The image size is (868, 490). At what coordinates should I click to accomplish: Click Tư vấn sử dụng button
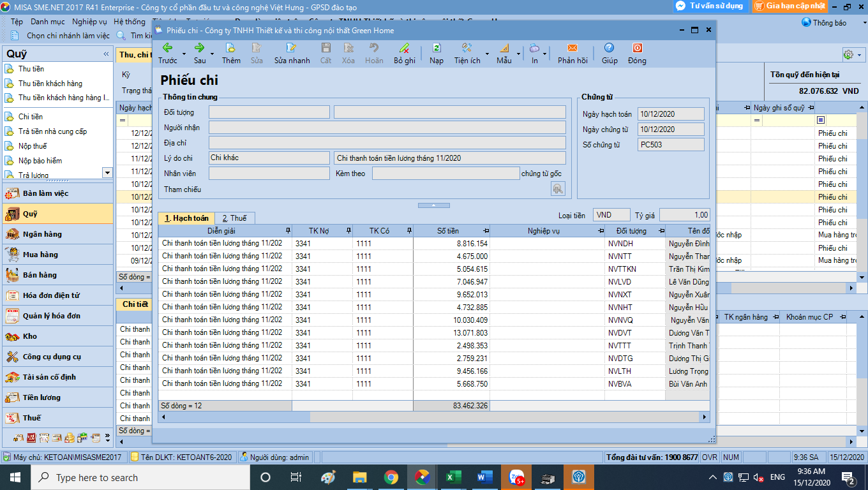[710, 6]
